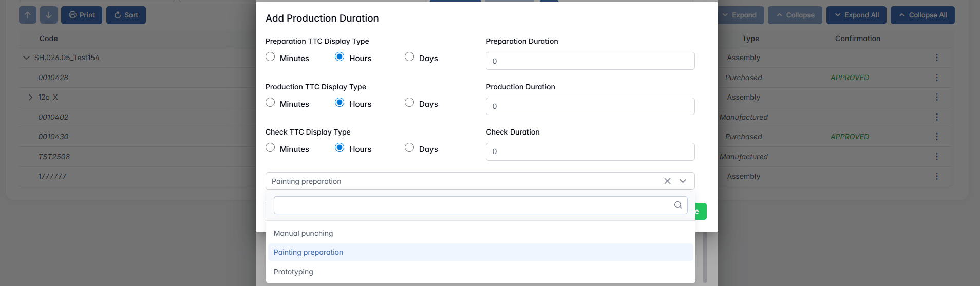Open the three-dot menu for SH.026.05_Test154 row
Image resolution: width=980 pixels, height=286 pixels.
936,58
